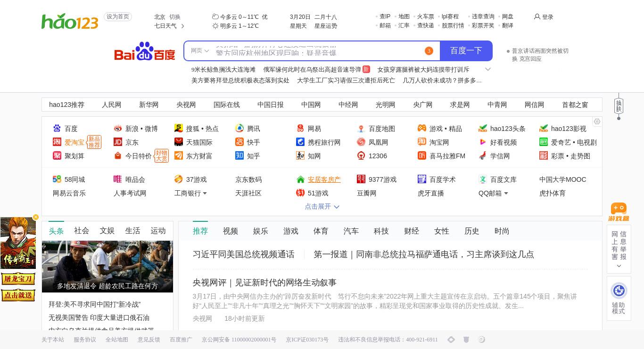Select the 文娱 news tab
The height and width of the screenshot is (349, 644).
coord(107,231)
